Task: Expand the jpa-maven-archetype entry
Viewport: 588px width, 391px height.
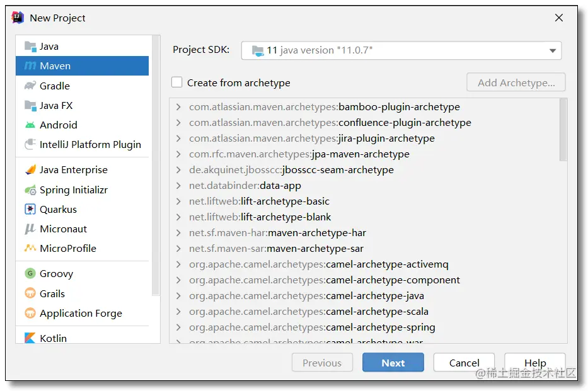Action: point(178,154)
